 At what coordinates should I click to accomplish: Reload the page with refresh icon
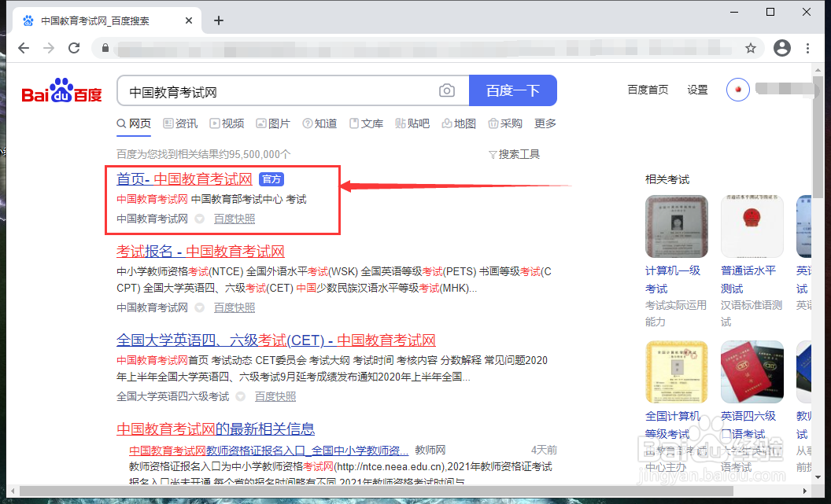[x=74, y=48]
